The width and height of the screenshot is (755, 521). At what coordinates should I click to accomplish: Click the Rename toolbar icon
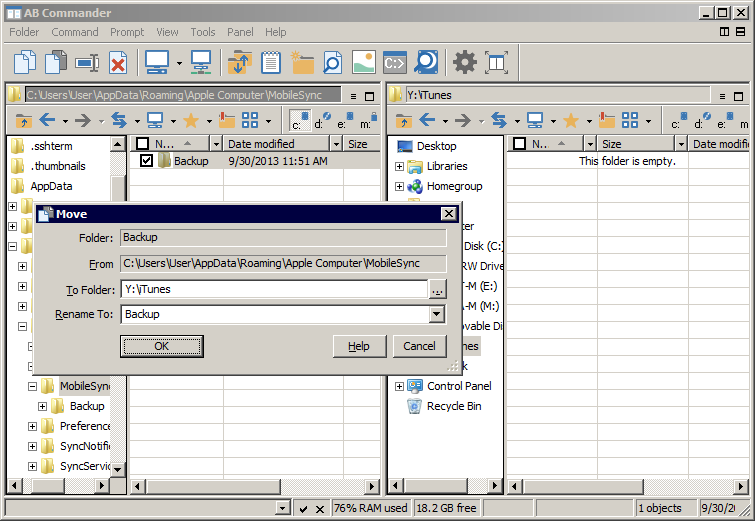tap(87, 62)
